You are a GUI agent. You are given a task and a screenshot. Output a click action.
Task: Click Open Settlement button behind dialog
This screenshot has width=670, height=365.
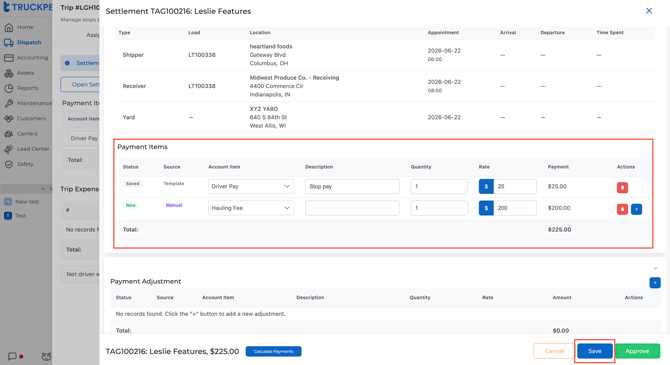80,85
